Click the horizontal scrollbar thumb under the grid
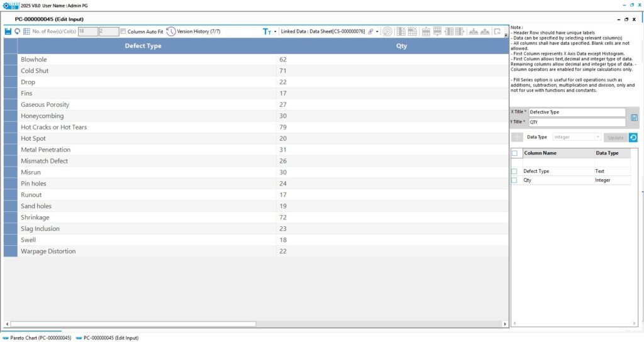This screenshot has height=342, width=644. pos(133,324)
